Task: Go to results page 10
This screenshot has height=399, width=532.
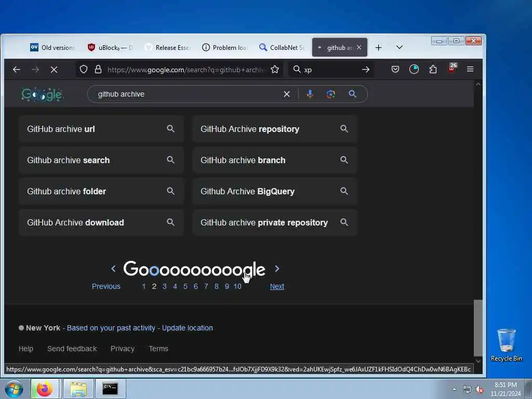Action: [237, 286]
